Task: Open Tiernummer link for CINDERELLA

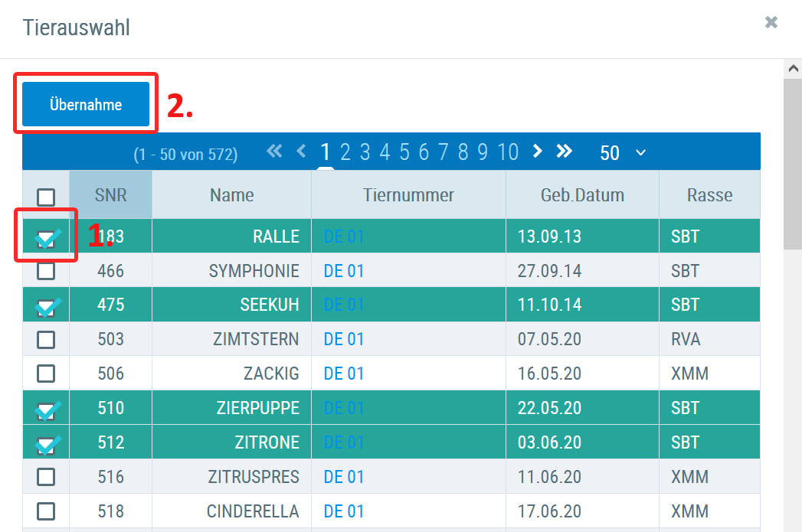Action: pos(344,511)
